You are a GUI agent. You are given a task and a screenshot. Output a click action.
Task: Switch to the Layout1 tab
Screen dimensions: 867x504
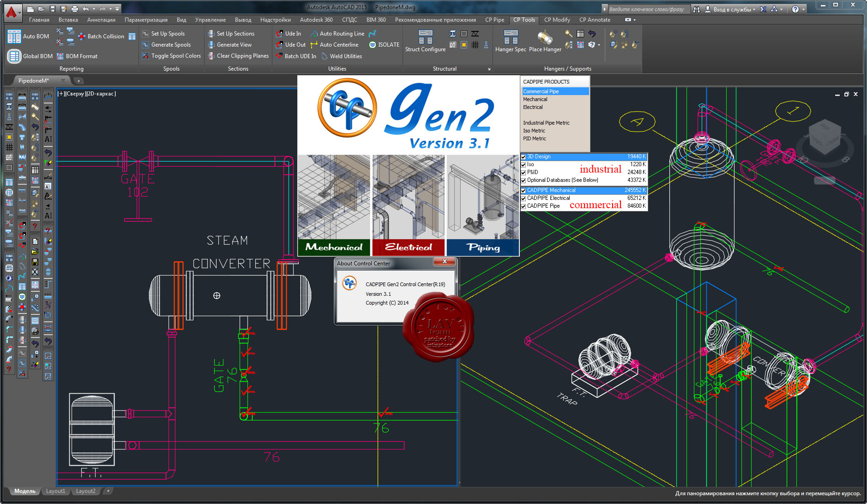point(55,491)
